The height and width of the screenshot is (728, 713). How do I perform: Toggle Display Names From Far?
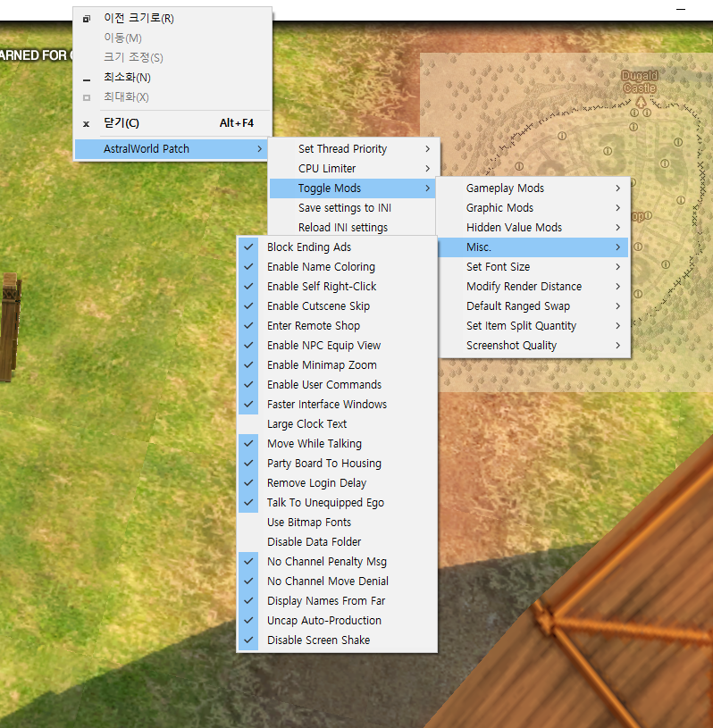tap(337, 601)
